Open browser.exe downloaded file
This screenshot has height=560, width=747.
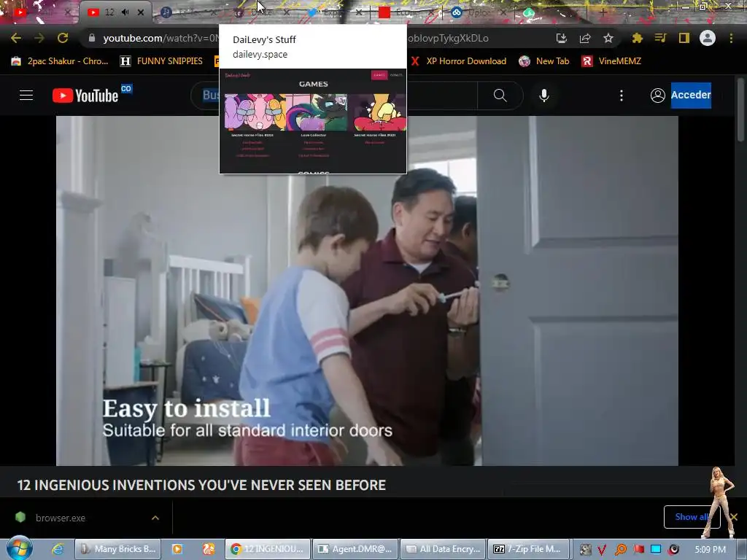[61, 518]
